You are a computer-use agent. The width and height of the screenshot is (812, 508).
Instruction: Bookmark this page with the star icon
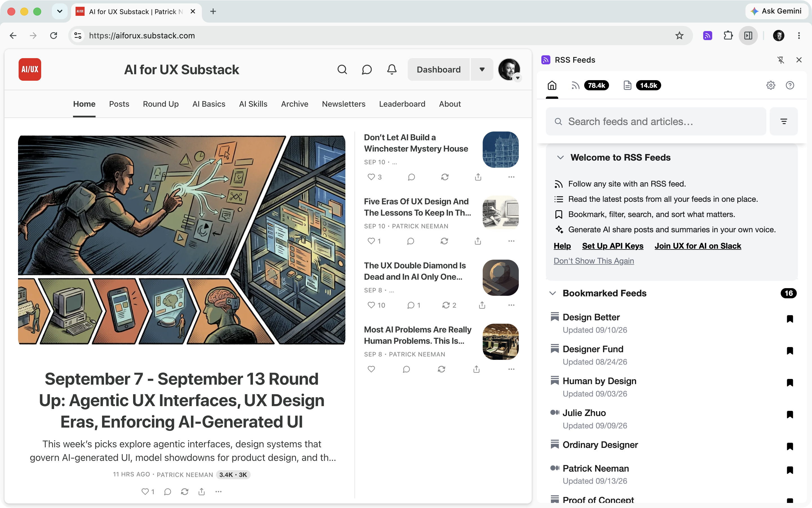(679, 36)
